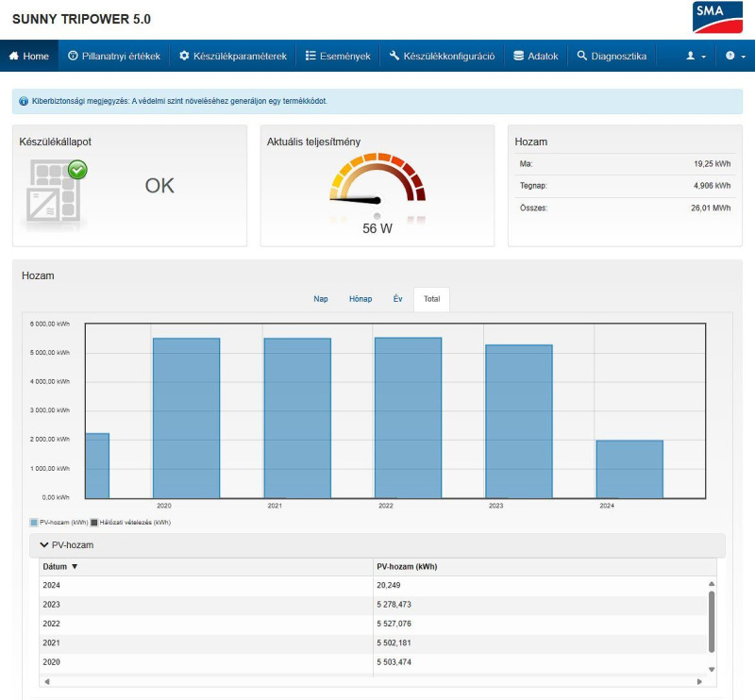Viewport: 755px width, 700px height.
Task: Open Készülékparaméterek menu
Action: 233,56
